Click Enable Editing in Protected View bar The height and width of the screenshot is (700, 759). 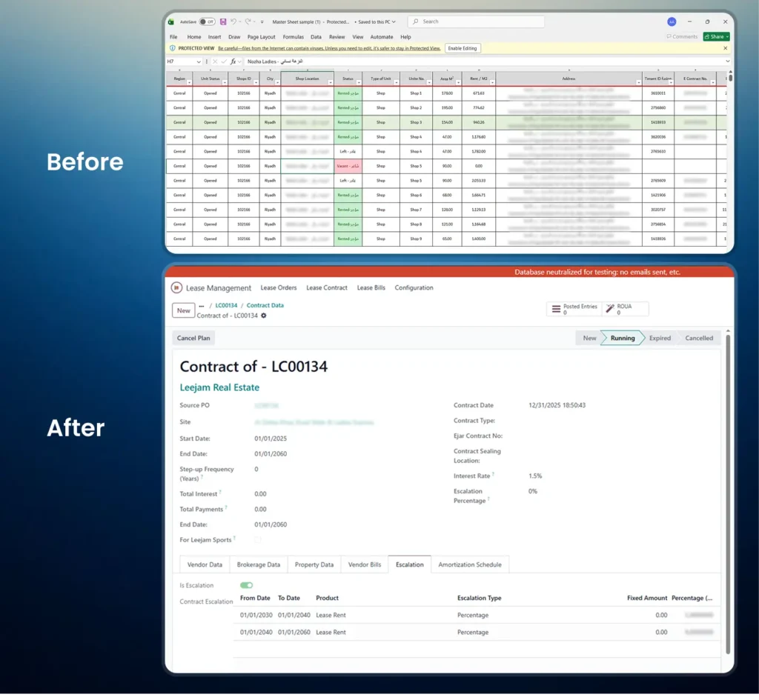click(x=463, y=48)
